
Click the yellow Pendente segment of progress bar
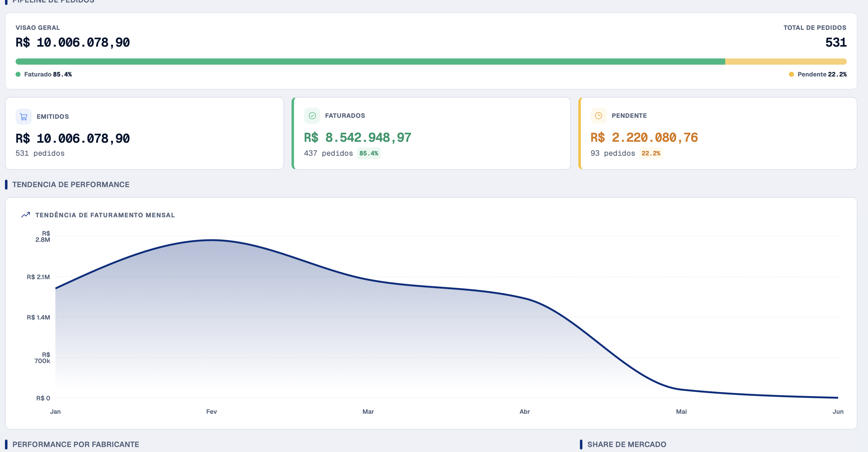786,62
